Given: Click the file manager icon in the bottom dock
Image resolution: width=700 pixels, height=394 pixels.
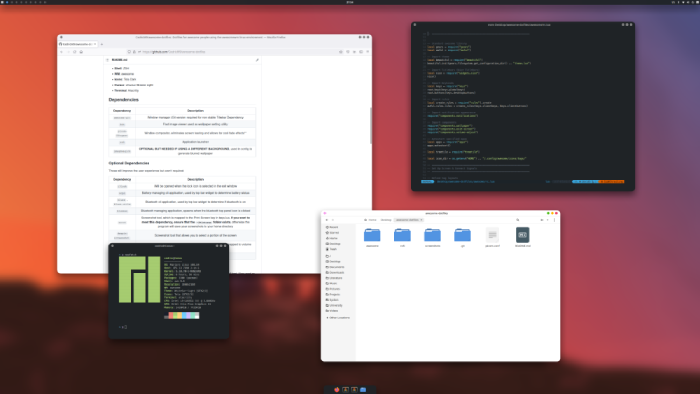Looking at the screenshot, I should pos(363,390).
